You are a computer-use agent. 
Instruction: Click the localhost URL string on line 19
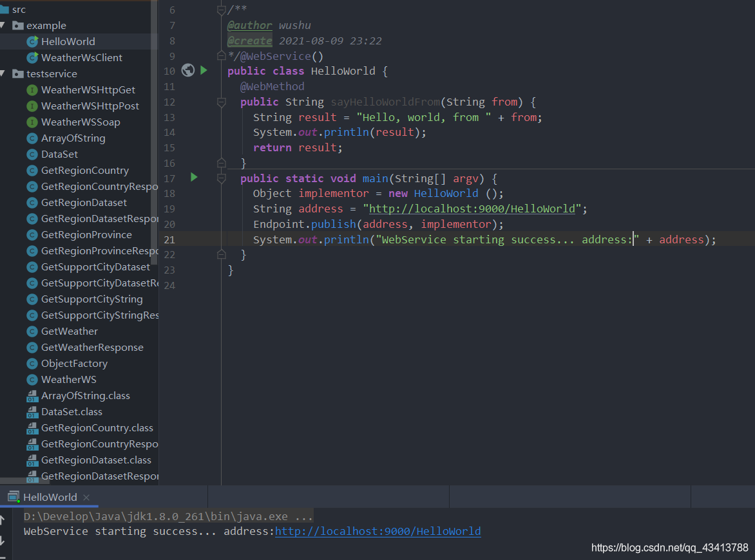pyautogui.click(x=472, y=209)
